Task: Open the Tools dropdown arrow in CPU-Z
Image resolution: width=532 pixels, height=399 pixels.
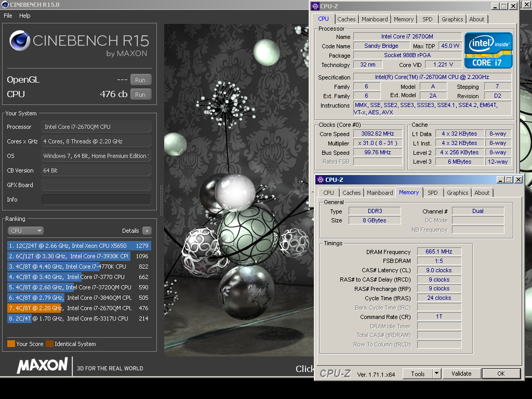Action: (x=436, y=374)
